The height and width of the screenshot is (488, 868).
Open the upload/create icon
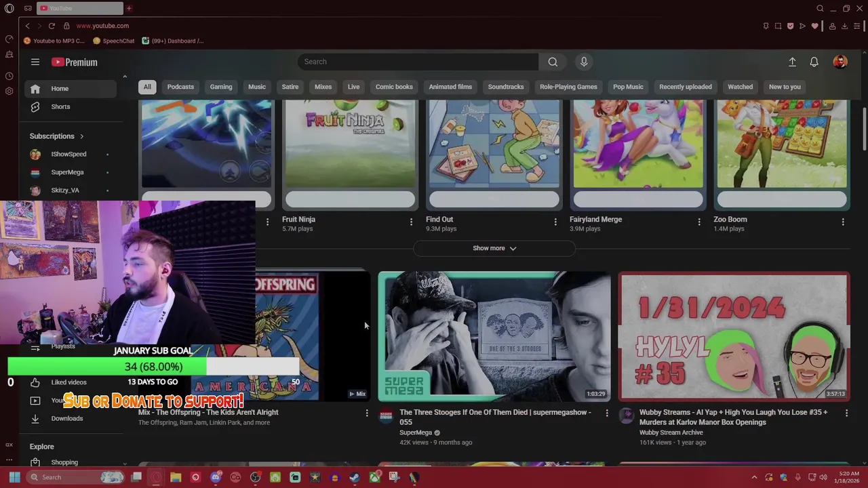(792, 62)
